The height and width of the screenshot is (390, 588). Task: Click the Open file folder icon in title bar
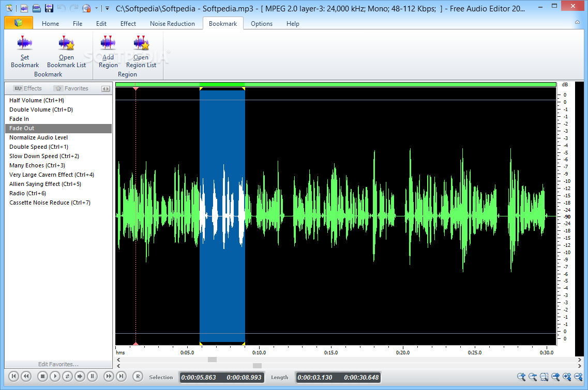[x=36, y=8]
